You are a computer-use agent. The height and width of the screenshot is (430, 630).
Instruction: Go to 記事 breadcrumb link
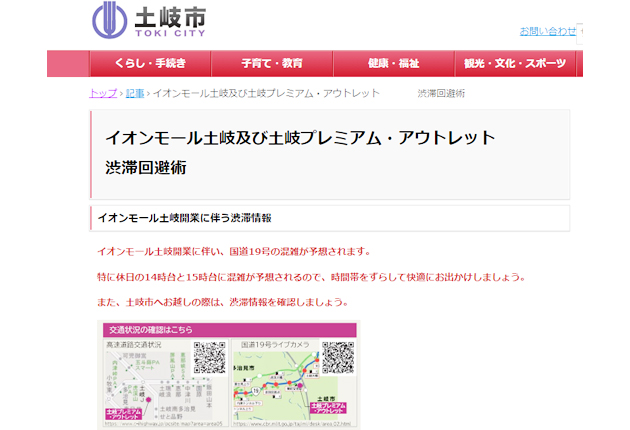(135, 93)
